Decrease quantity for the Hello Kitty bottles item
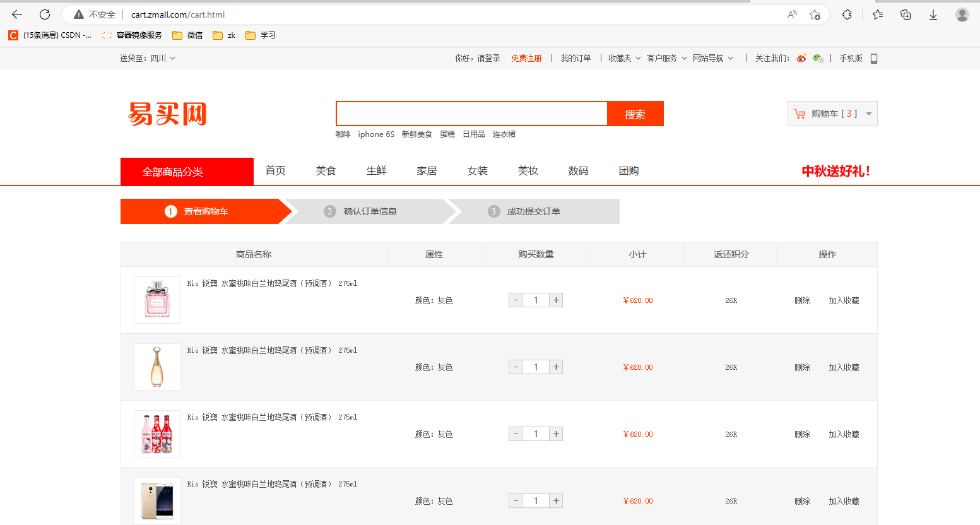The height and width of the screenshot is (525, 980). click(516, 434)
